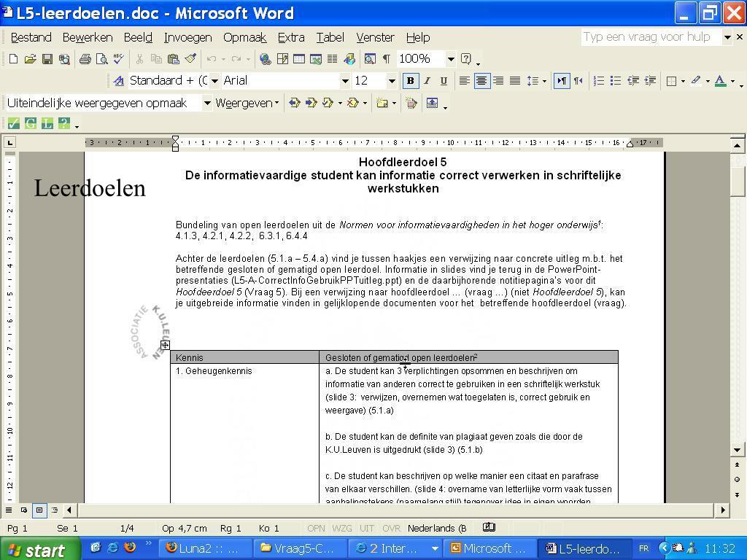
Task: Insert hyperlink with the globe icon
Action: 266,59
